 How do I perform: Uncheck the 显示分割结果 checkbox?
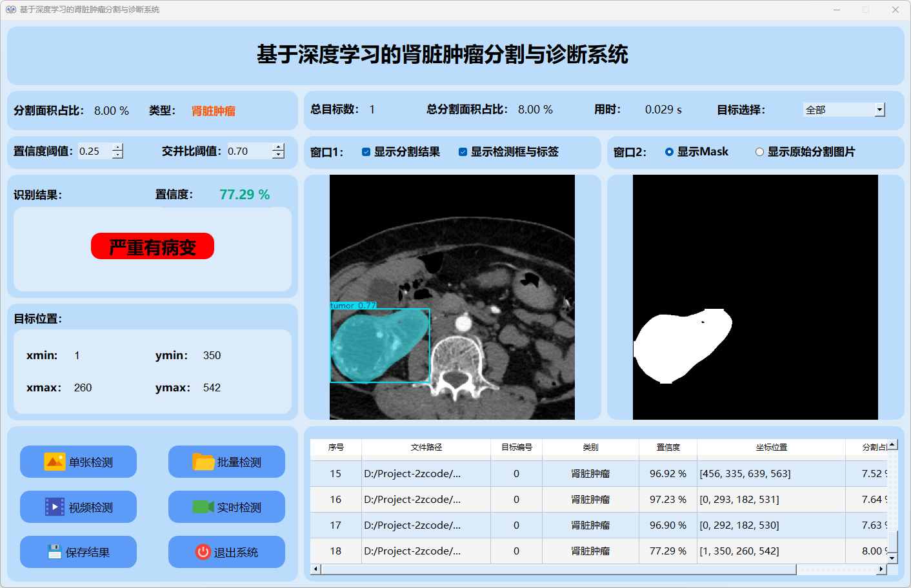coord(366,152)
